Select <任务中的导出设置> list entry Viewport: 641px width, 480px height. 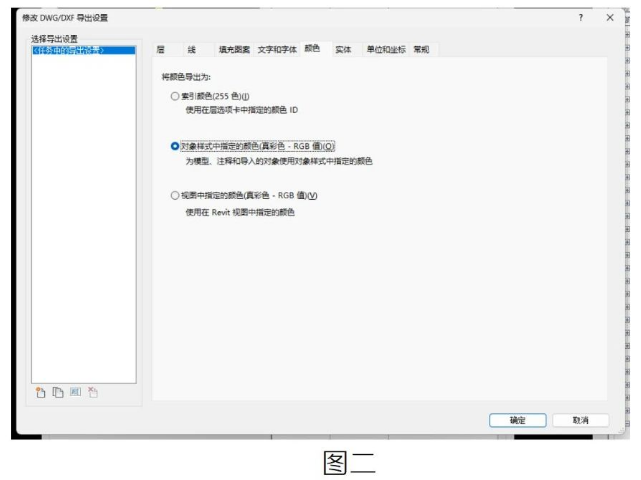(x=83, y=50)
